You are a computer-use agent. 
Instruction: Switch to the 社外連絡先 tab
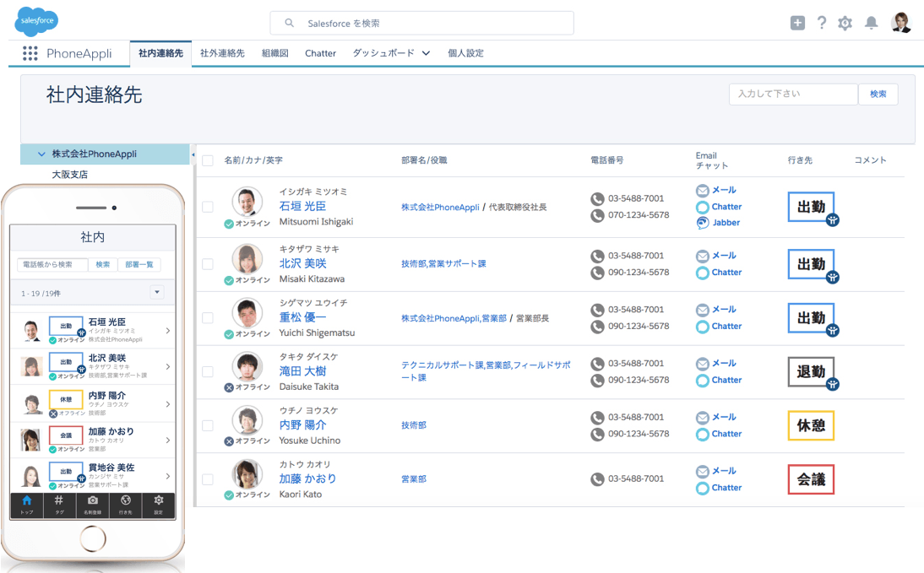(x=222, y=53)
